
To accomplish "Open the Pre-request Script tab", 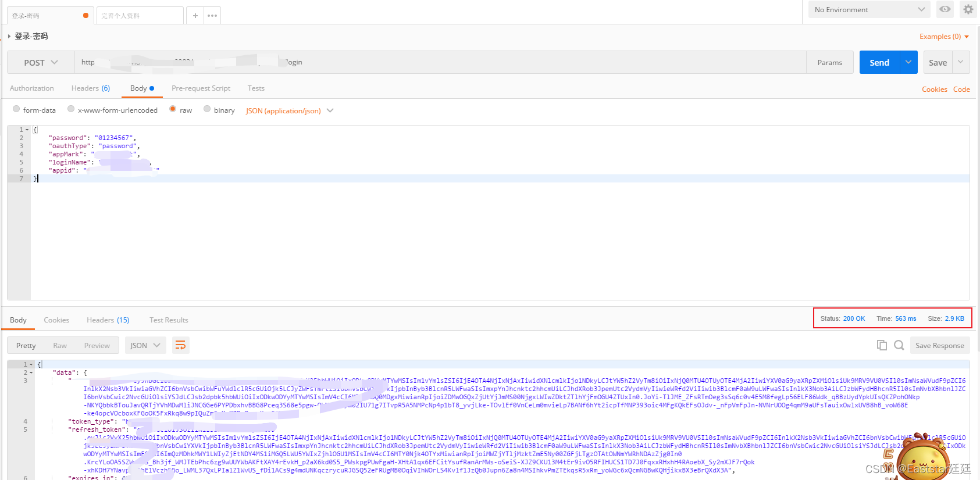I will tap(201, 88).
